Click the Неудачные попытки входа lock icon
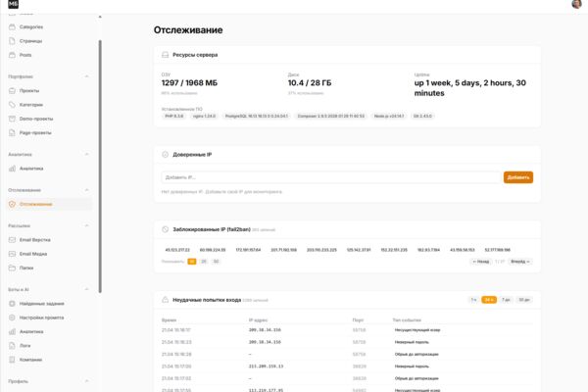This screenshot has width=588, height=392. [x=165, y=300]
